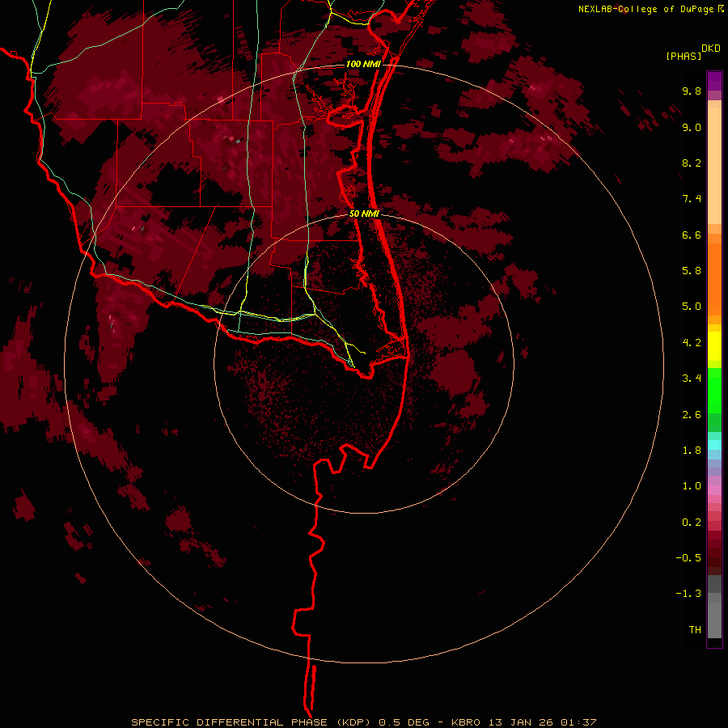Click the purple swatch at legend top
This screenshot has height=728, width=728.
click(x=714, y=81)
